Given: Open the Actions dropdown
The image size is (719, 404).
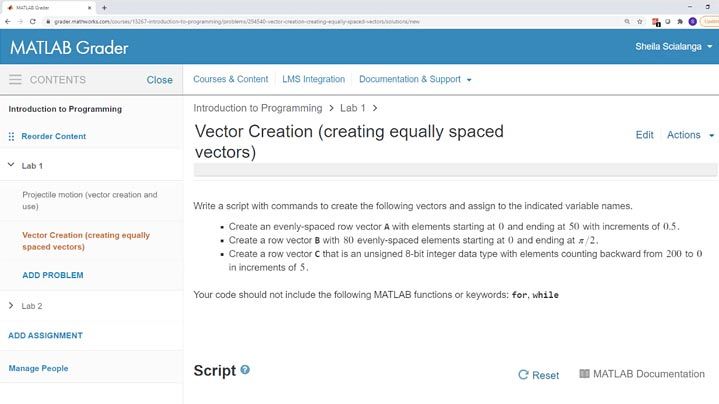Looking at the screenshot, I should [690, 135].
